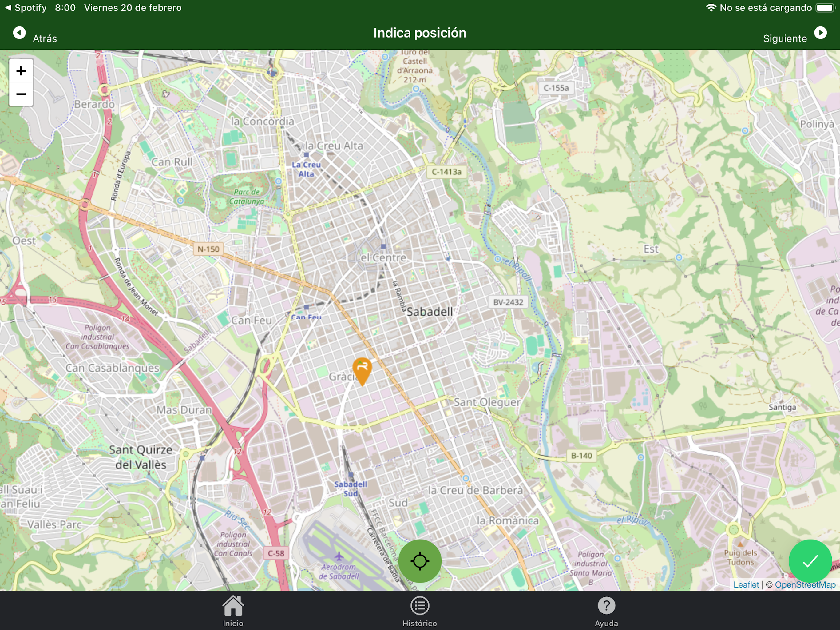Viewport: 840px width, 630px height.
Task: Tap the Atrás back arrow icon
Action: point(19,33)
